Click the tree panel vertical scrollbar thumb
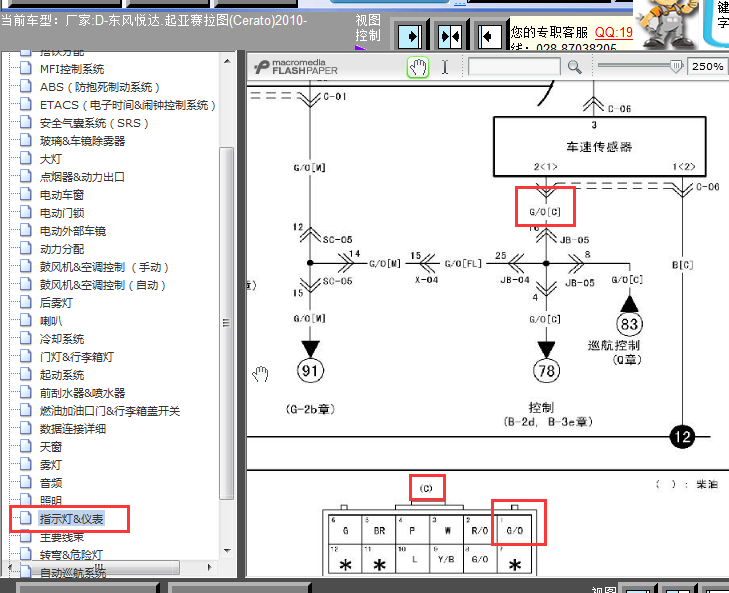 (x=226, y=323)
